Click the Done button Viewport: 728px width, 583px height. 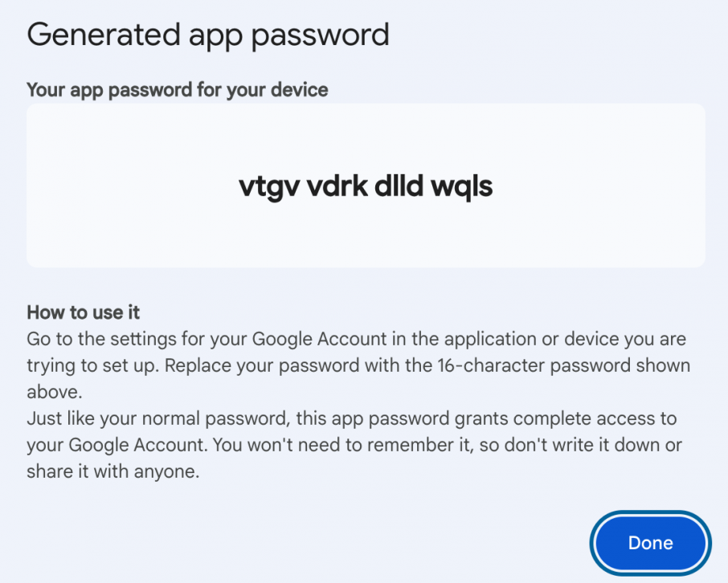pos(650,543)
